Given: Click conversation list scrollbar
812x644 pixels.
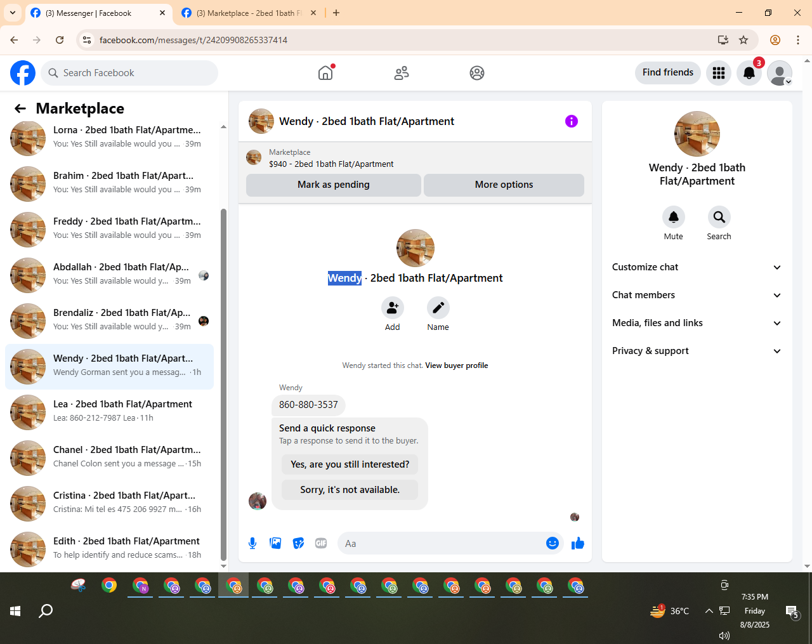Looking at the screenshot, I should point(223,384).
